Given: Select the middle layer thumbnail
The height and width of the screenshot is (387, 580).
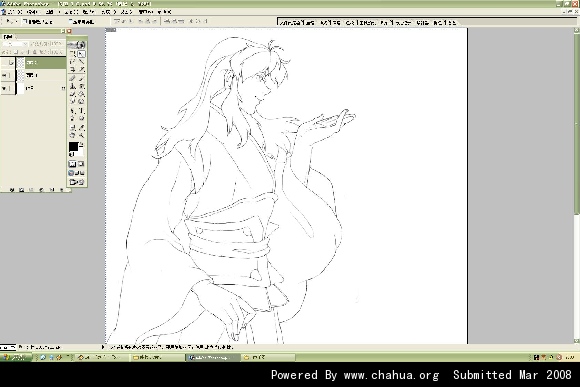Looking at the screenshot, I should coord(20,75).
